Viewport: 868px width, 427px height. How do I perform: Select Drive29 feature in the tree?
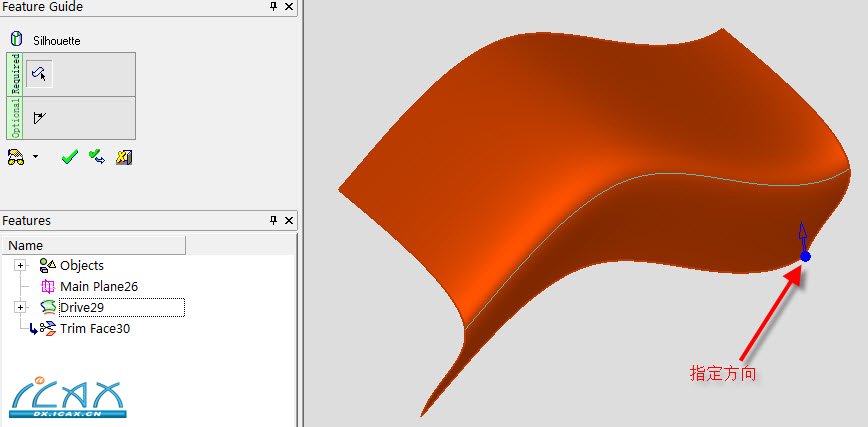(x=82, y=307)
